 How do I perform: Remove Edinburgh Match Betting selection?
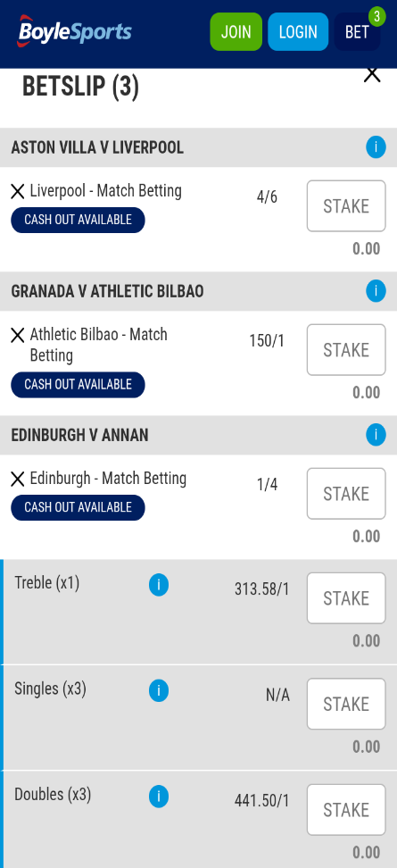[x=18, y=479]
